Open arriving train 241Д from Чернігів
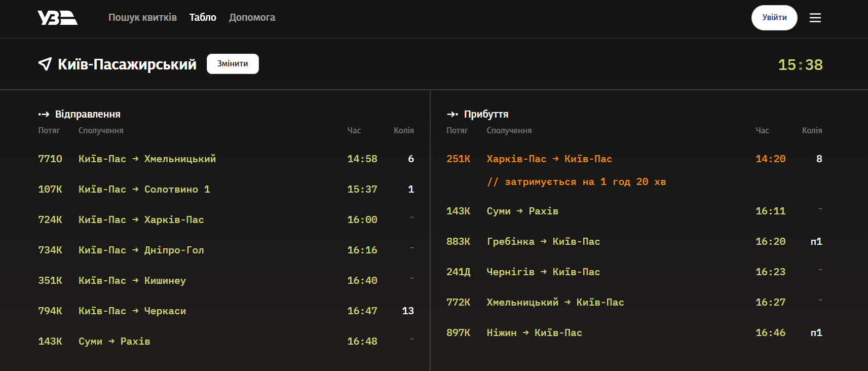This screenshot has height=371, width=868. click(x=634, y=272)
